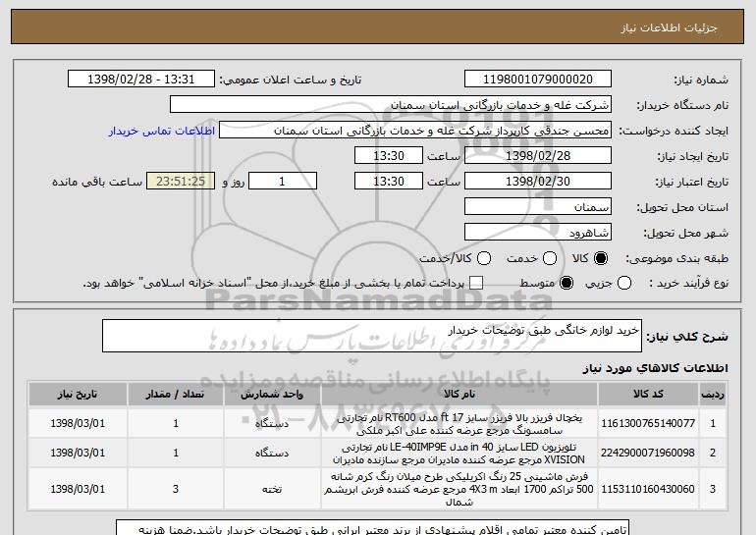Viewport: 756px width, 535px height.
Task: Click the need date in television row
Action: coord(78,454)
